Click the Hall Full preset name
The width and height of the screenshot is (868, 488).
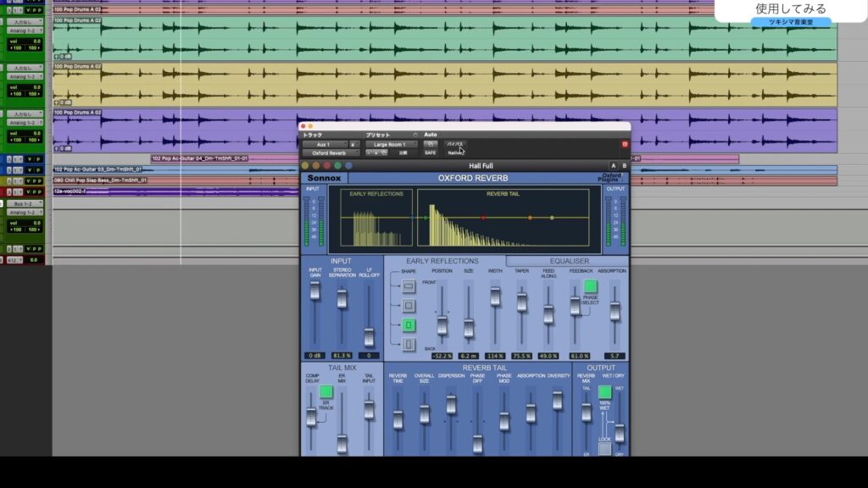coord(481,165)
